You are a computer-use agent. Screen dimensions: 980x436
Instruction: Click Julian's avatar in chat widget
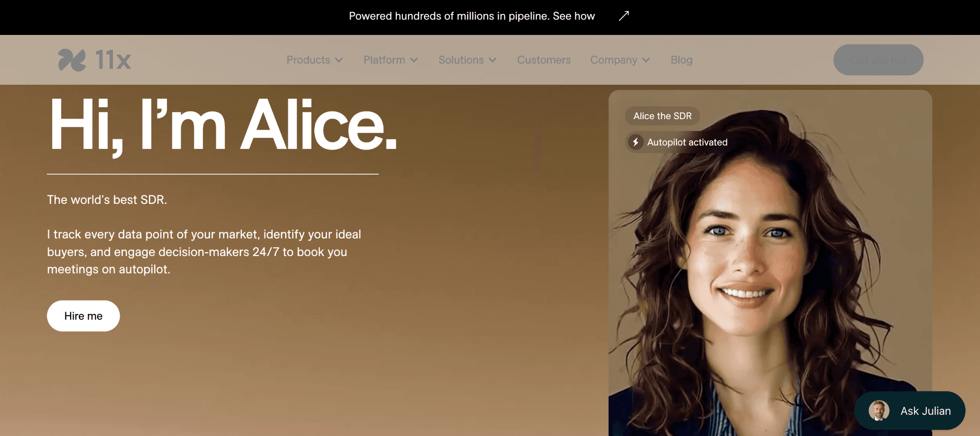pyautogui.click(x=879, y=411)
